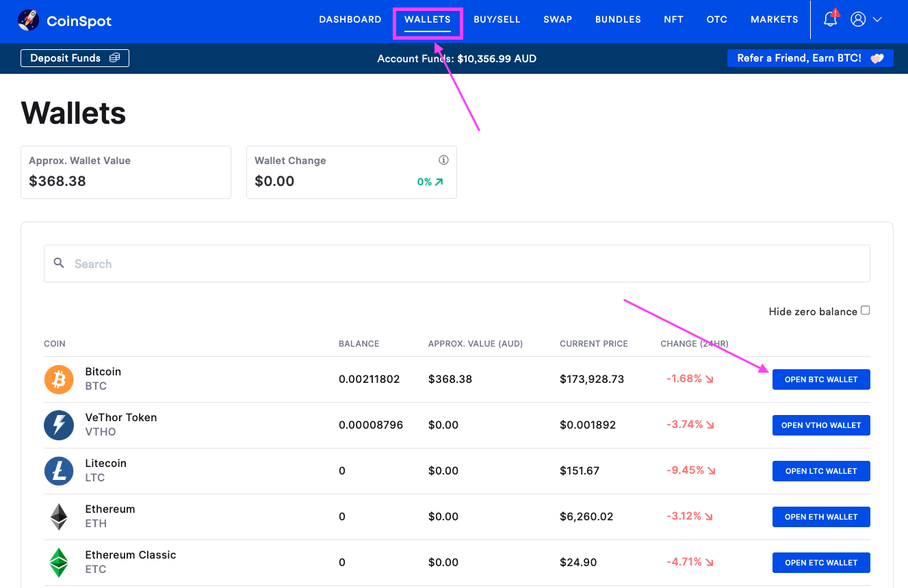908x588 pixels.
Task: Click Ethereum price $6,260.02
Action: tap(586, 516)
